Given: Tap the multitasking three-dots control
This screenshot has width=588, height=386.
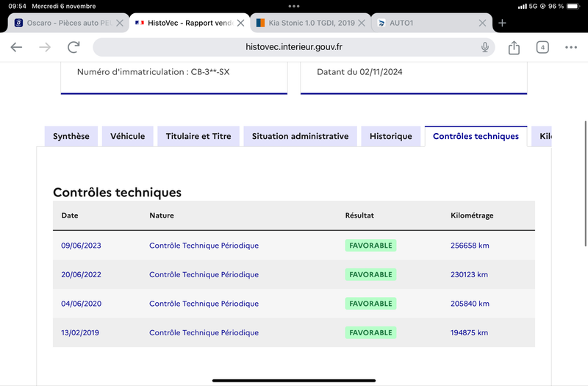Looking at the screenshot, I should [x=293, y=6].
